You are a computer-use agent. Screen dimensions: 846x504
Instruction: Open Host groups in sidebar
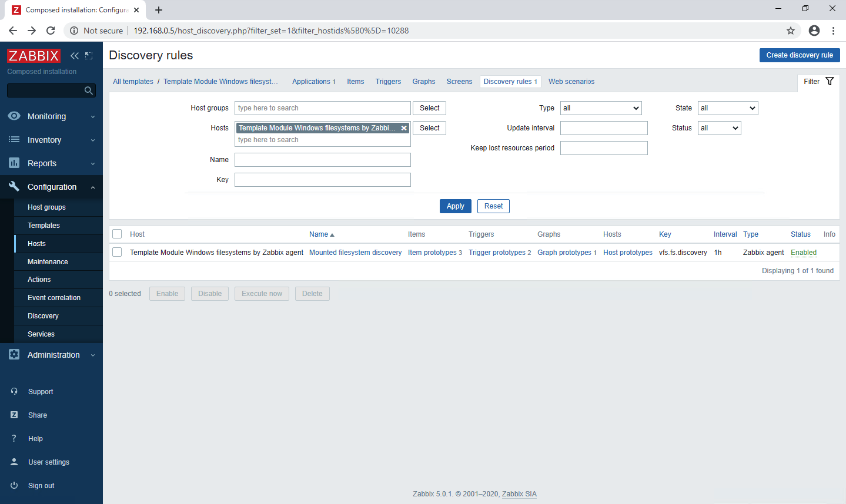pyautogui.click(x=58, y=207)
